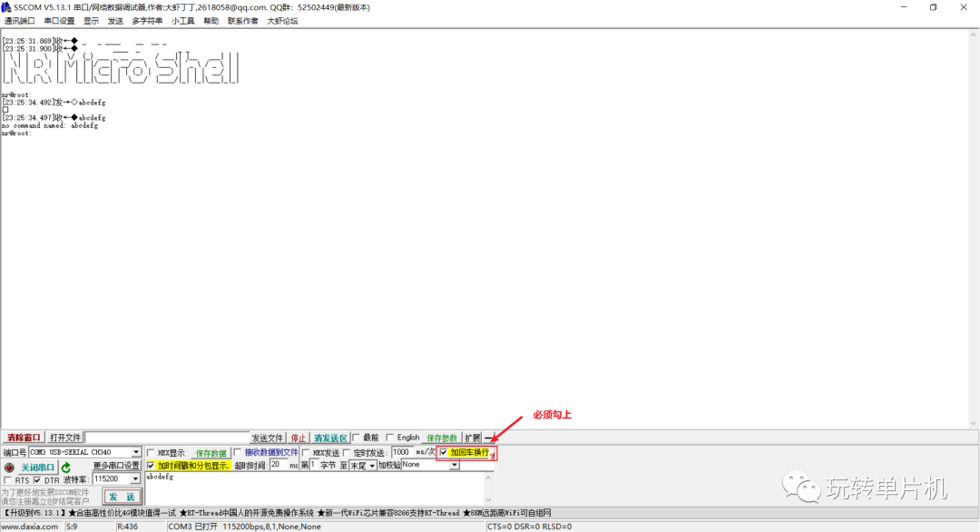Image resolution: width=980 pixels, height=532 pixels.
Task: Click the 发送 send button
Action: point(123,496)
